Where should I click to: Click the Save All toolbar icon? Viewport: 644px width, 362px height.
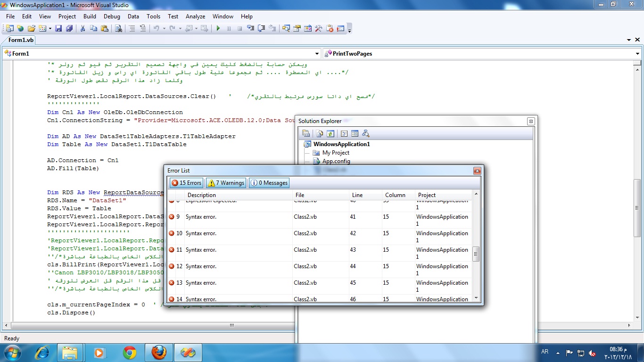pos(69,29)
